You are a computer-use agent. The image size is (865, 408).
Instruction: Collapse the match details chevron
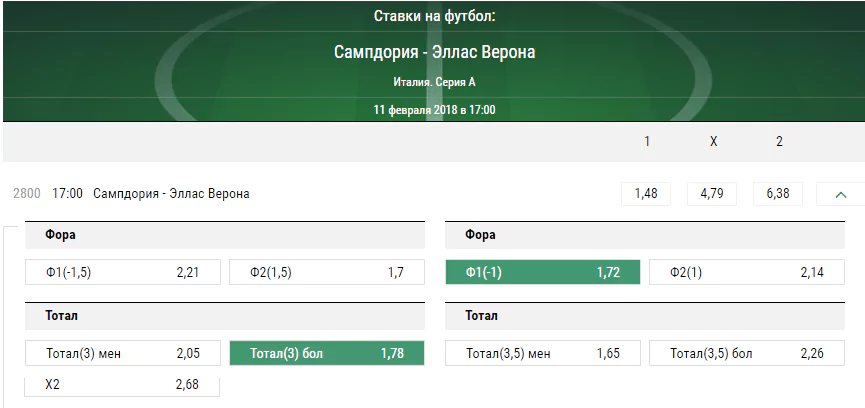[x=840, y=194]
